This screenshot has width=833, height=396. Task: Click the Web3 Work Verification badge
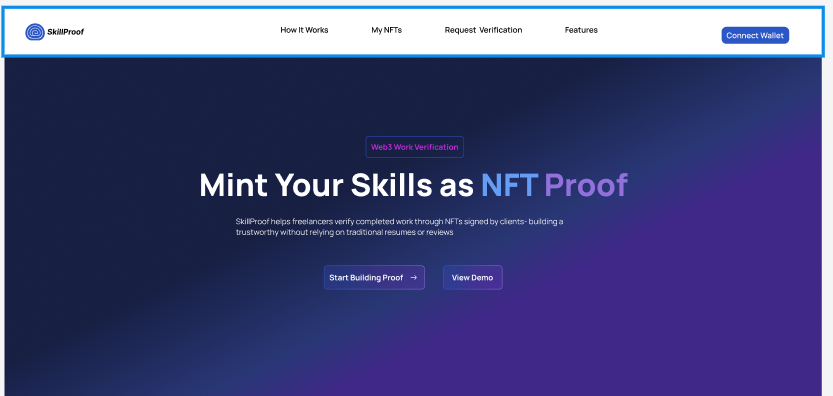pos(414,147)
